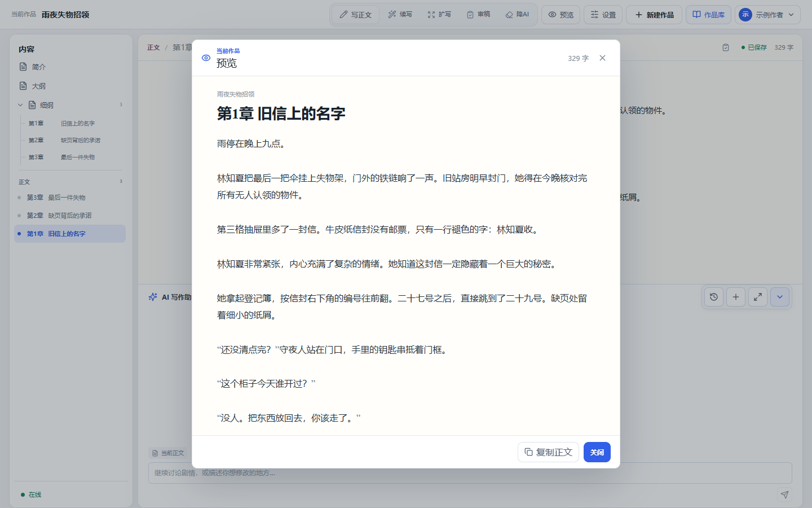The width and height of the screenshot is (812, 508).
Task: Click the AI 写作助 sparkle icon
Action: click(x=152, y=297)
